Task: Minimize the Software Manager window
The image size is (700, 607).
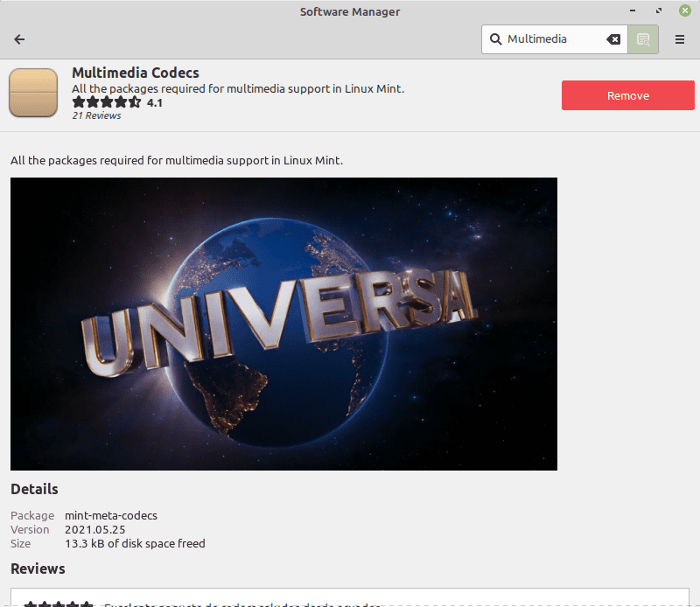Action: (x=633, y=10)
